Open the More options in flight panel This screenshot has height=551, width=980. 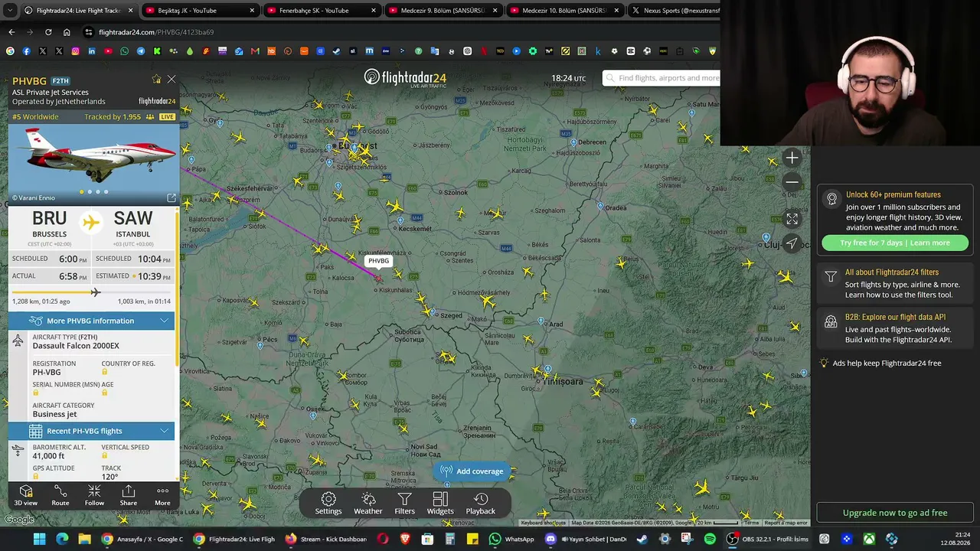(162, 495)
